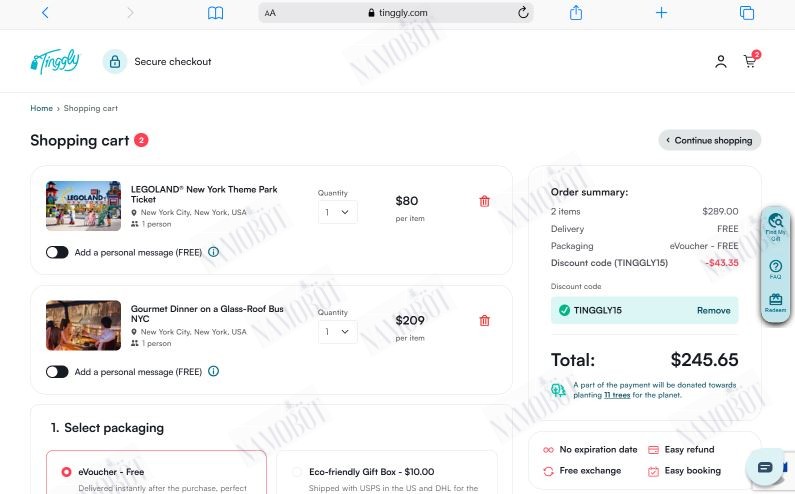This screenshot has height=494, width=795.
Task: Click the $209 per item price
Action: point(410,320)
